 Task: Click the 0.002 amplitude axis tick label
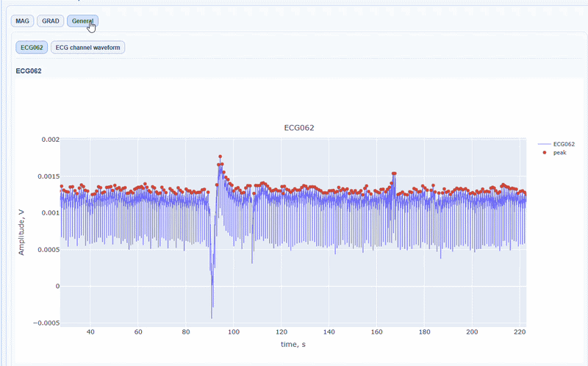point(48,140)
